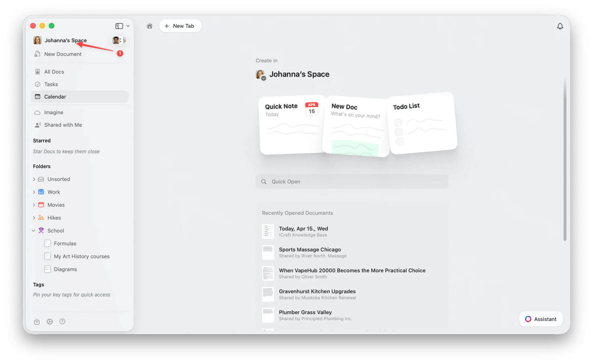Open Imagine from the sidebar
This screenshot has height=364, width=593.
coord(54,112)
